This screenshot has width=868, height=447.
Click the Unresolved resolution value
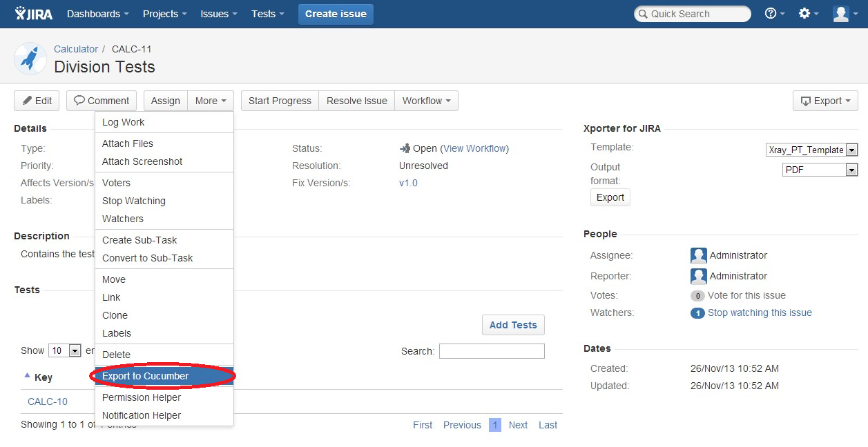coord(423,166)
